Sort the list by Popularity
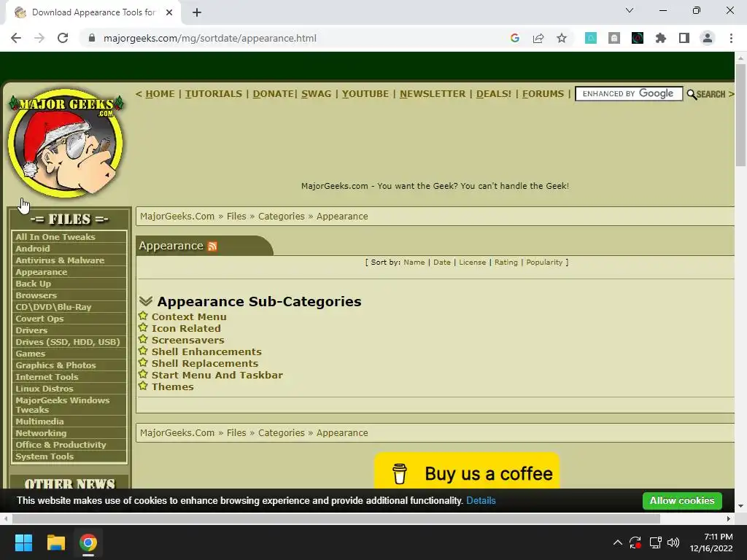Viewport: 747px width, 560px height. (544, 262)
